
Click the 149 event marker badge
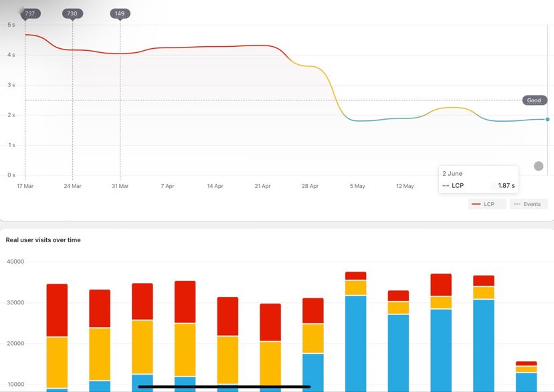tap(119, 13)
